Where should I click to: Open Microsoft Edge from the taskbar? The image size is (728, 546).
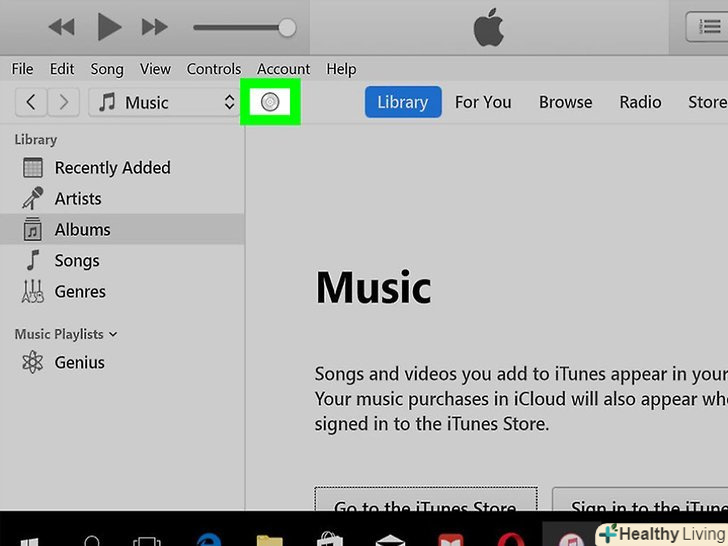pyautogui.click(x=209, y=540)
